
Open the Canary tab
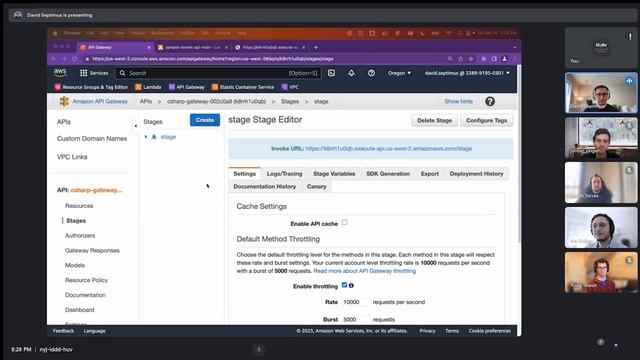(316, 186)
